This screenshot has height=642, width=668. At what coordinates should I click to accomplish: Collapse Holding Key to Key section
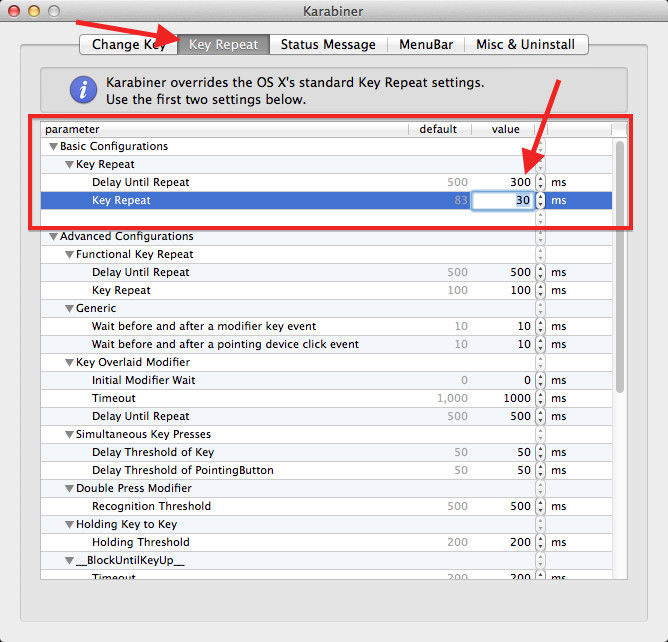(69, 524)
